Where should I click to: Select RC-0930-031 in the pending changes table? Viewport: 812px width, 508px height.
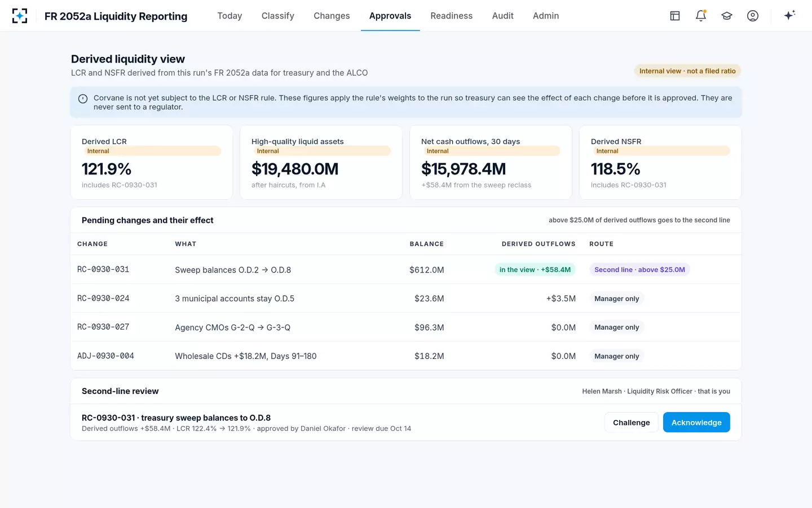(103, 270)
